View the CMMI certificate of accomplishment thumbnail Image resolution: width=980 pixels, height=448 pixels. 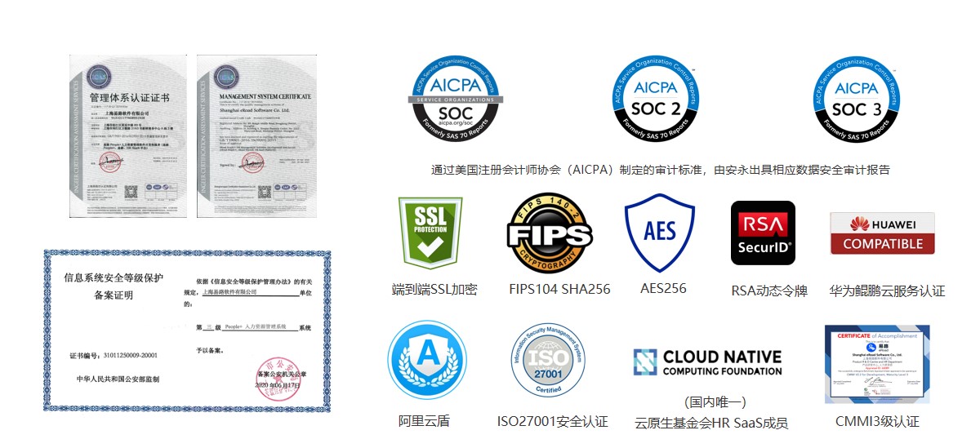click(x=877, y=364)
